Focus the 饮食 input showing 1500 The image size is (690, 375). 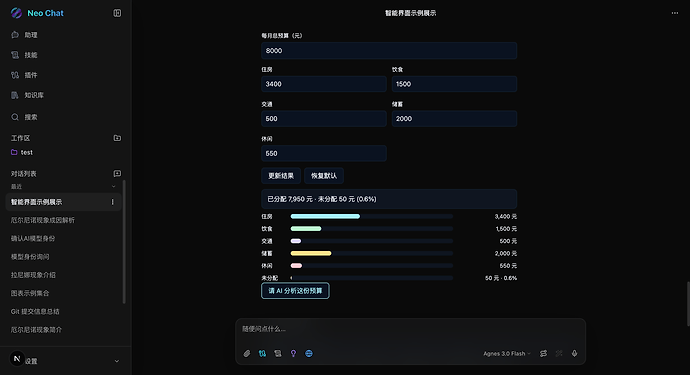[454, 84]
